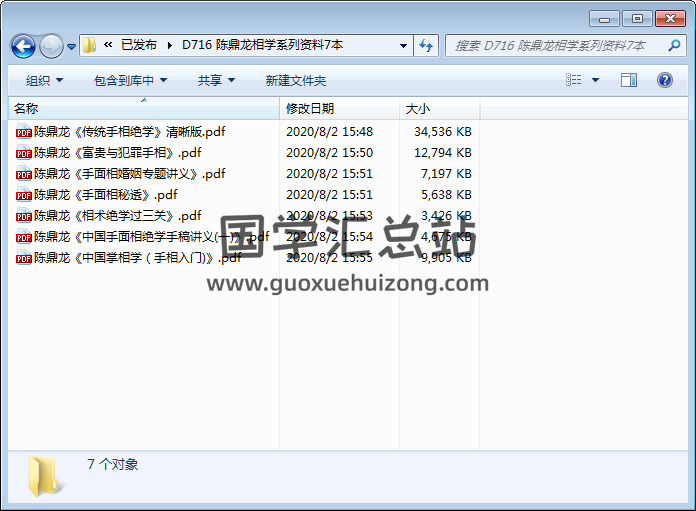Click 7 个对象 status text
696x511 pixels.
(x=113, y=464)
